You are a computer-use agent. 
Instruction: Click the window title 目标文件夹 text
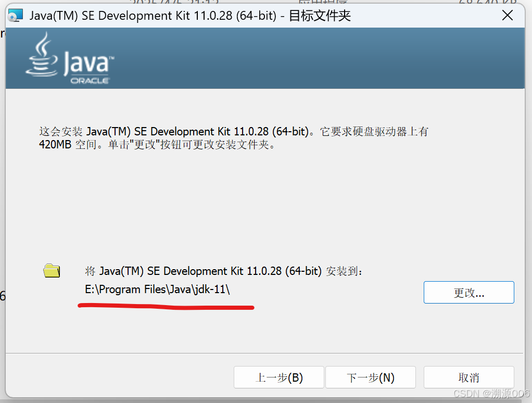pyautogui.click(x=320, y=16)
